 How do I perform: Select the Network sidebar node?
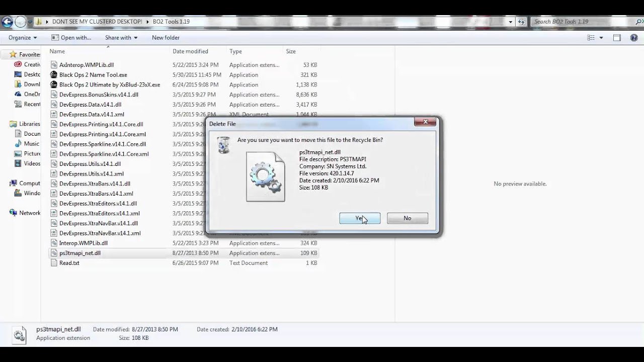pyautogui.click(x=25, y=213)
